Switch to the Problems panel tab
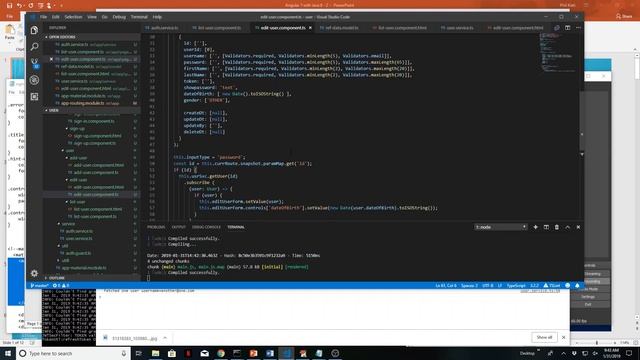This screenshot has height=360, width=640. pyautogui.click(x=156, y=227)
